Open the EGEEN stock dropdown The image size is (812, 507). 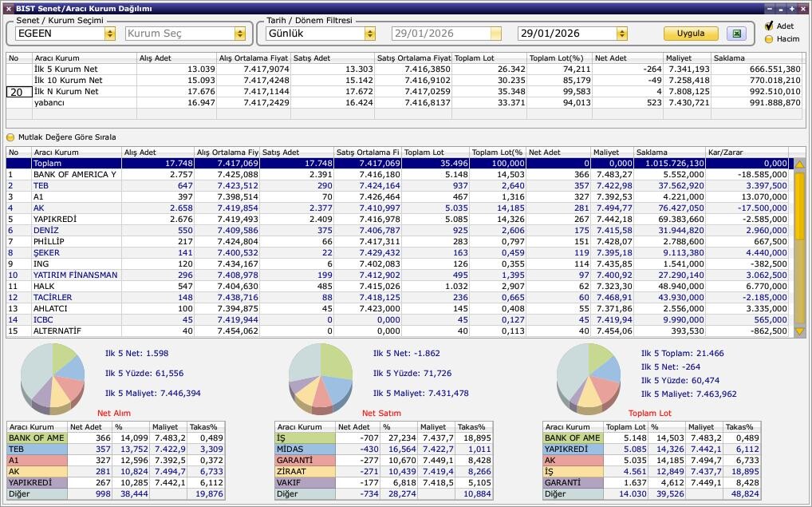[109, 34]
